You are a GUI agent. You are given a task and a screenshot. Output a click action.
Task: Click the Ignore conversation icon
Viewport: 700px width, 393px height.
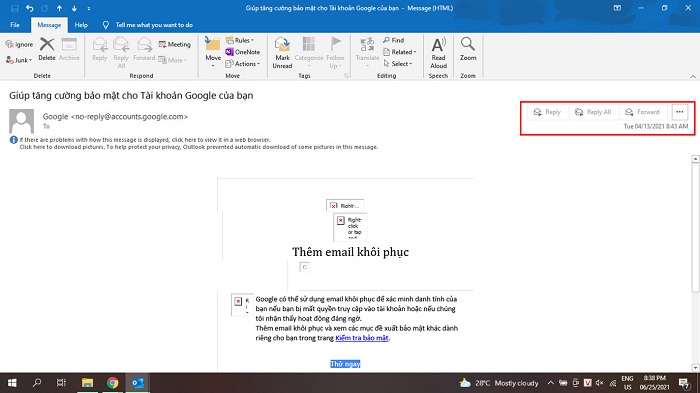click(19, 44)
